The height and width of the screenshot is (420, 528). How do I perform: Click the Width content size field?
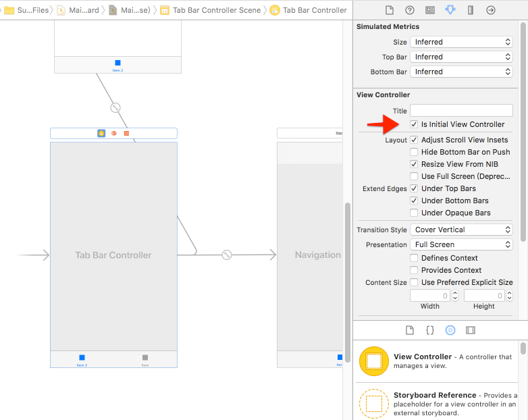(x=430, y=295)
